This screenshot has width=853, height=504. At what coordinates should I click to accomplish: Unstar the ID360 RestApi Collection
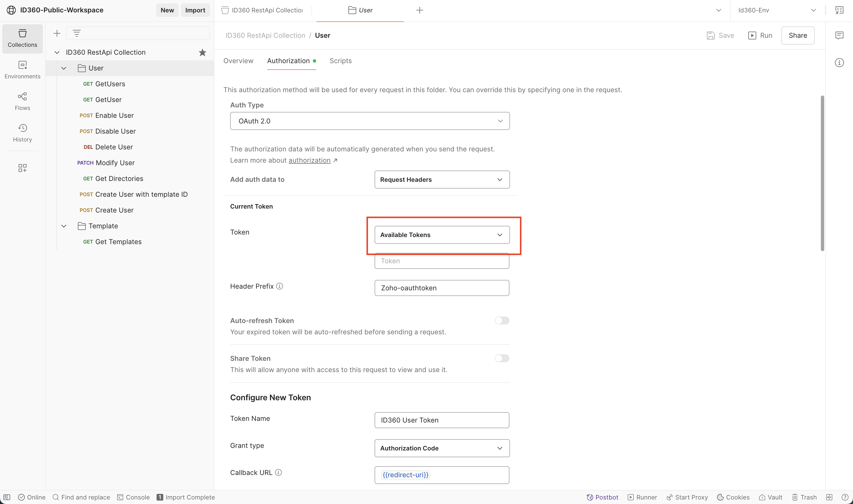pyautogui.click(x=203, y=52)
